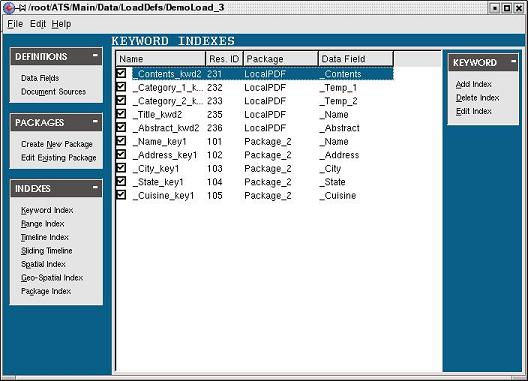Uncheck the _Contents_kwd2 index checkbox
The width and height of the screenshot is (528, 381).
click(121, 73)
